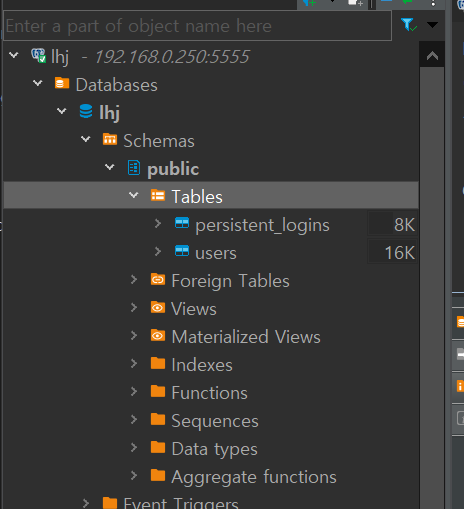Image resolution: width=464 pixels, height=509 pixels.
Task: Select the 'Aggregate functions' label
Action: point(254,477)
